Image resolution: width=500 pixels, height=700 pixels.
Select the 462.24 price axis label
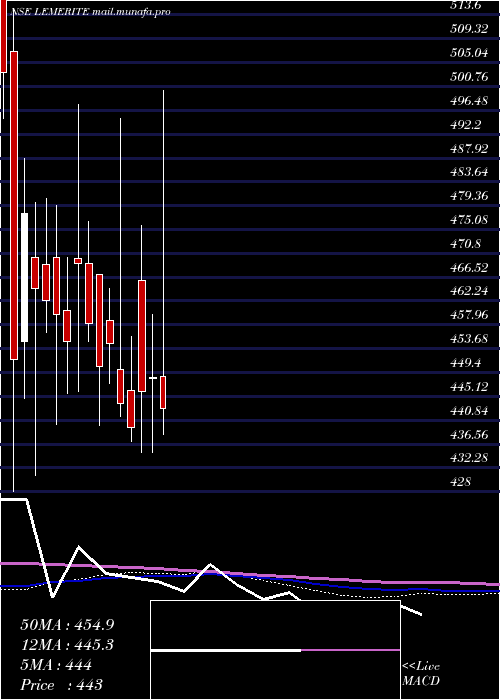point(469,292)
